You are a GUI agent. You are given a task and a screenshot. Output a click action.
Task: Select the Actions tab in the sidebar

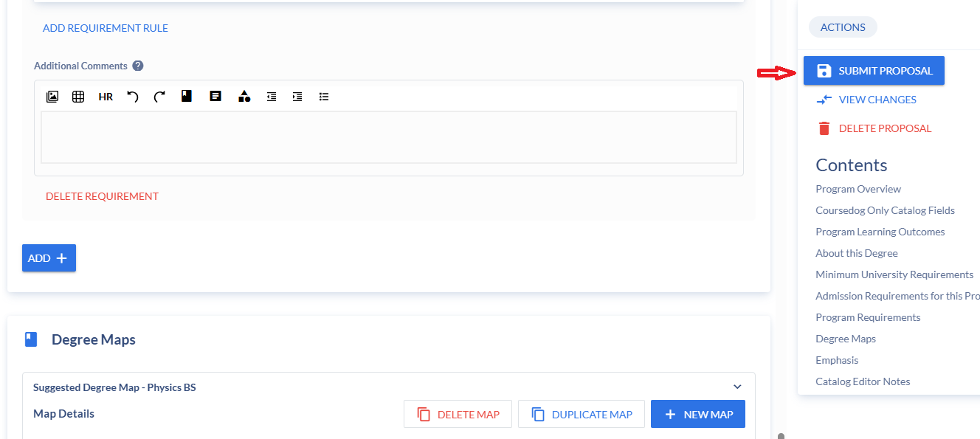point(843,27)
